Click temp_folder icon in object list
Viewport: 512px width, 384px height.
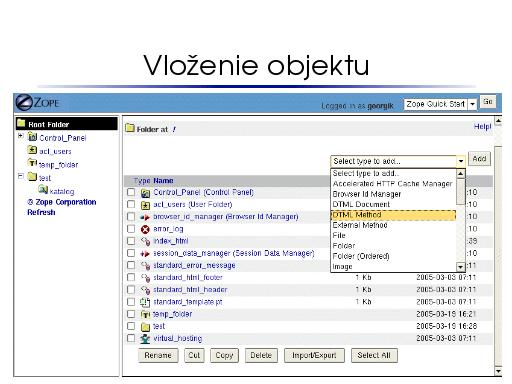coord(145,314)
